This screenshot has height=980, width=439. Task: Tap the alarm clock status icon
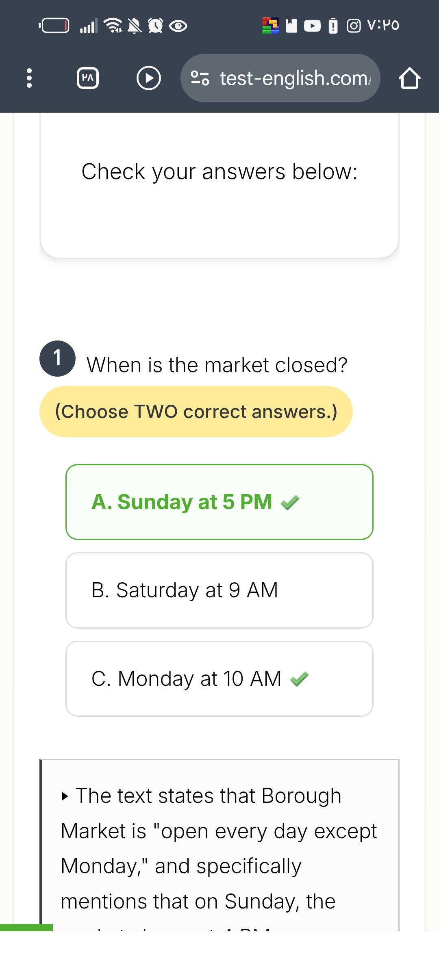point(155,26)
